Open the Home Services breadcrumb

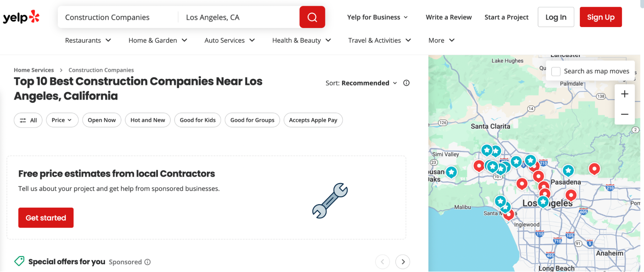pos(34,70)
